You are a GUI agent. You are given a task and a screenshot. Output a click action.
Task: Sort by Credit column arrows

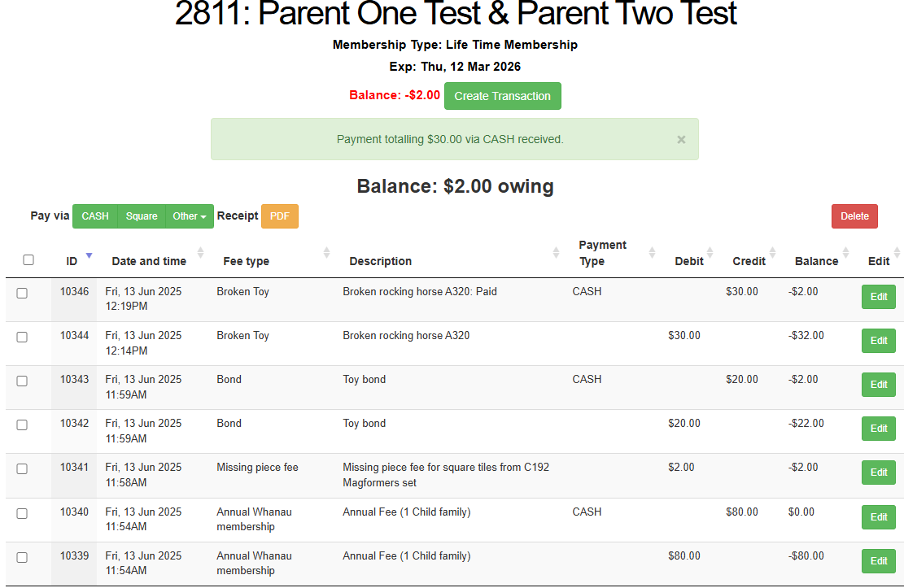point(772,252)
